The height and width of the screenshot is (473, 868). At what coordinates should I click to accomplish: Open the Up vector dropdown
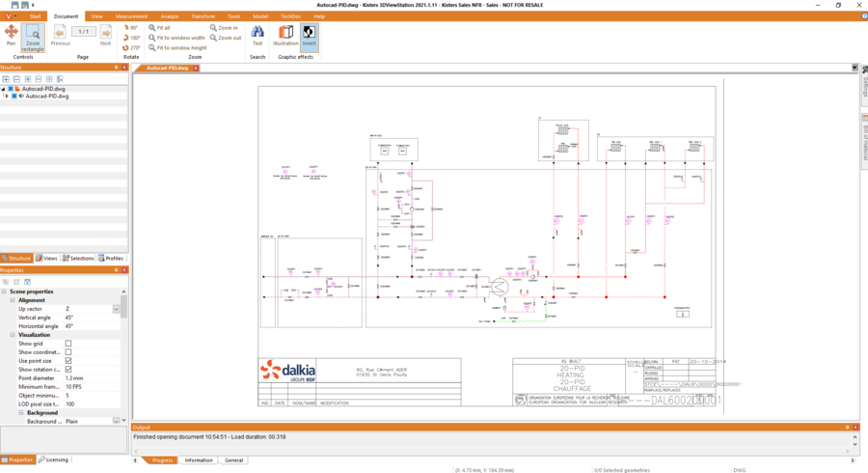coord(117,309)
